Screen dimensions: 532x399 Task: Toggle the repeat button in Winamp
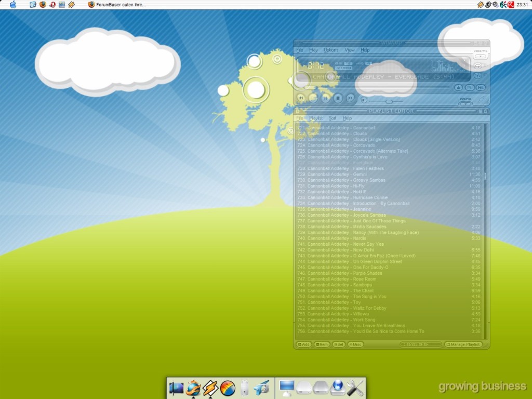[478, 66]
